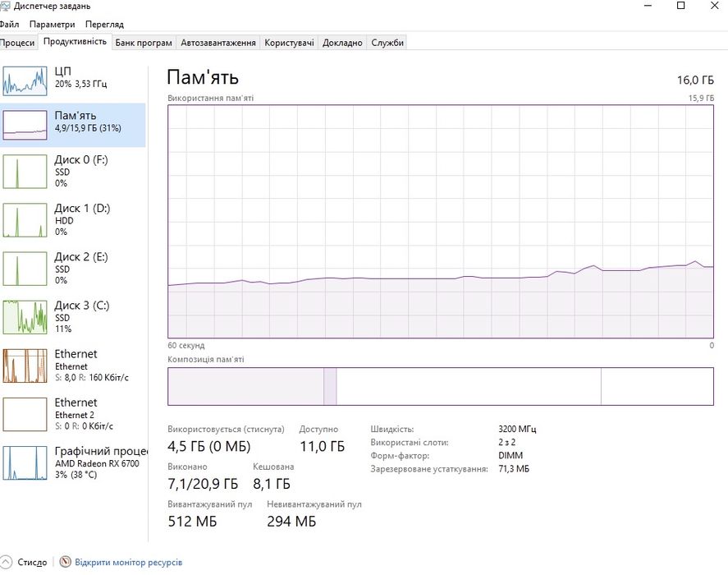
Task: Select the Диск 1 (D:) HDD graph icon
Action: [25, 220]
